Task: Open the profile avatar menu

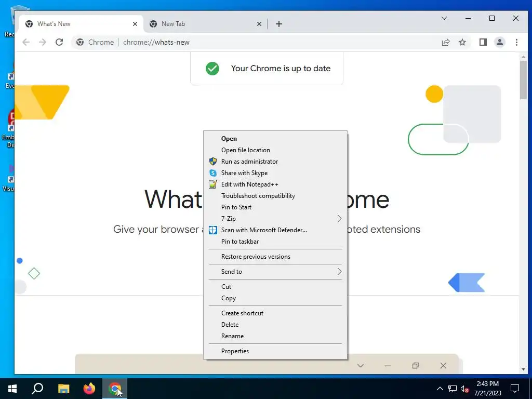Action: point(499,42)
